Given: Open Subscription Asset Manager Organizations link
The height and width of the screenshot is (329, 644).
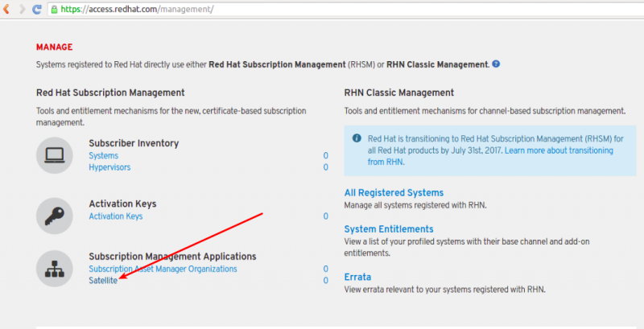Looking at the screenshot, I should (163, 269).
